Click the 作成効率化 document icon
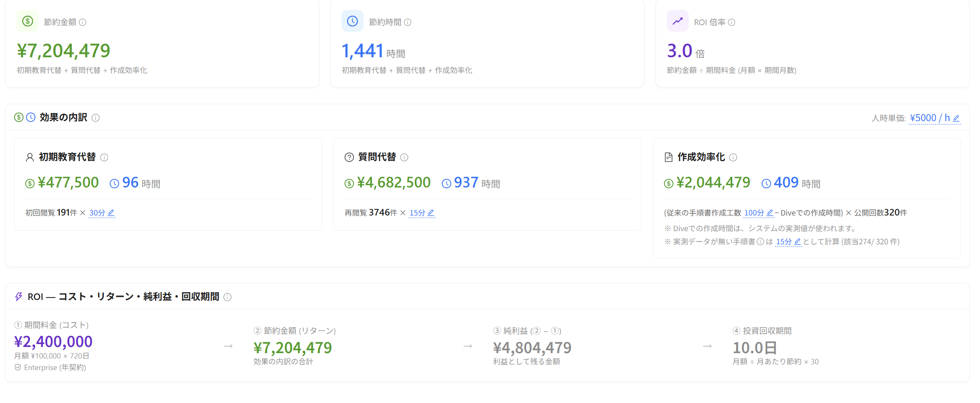 click(x=668, y=157)
